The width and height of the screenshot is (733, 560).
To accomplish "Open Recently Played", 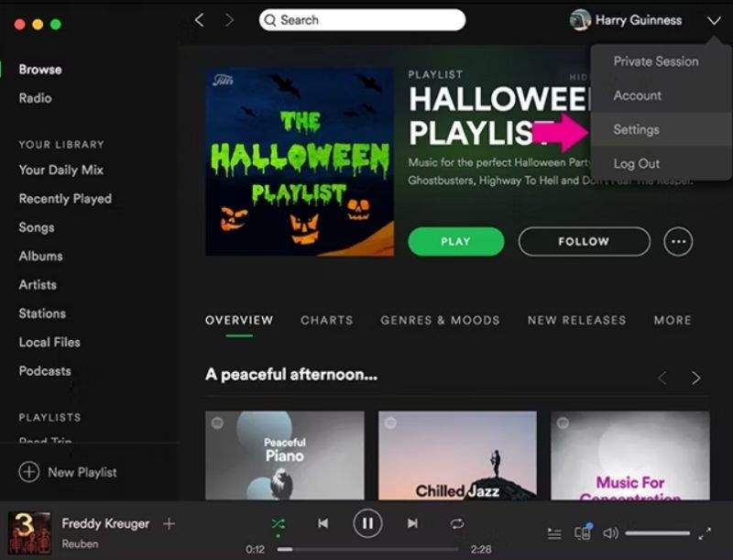I will pos(65,199).
